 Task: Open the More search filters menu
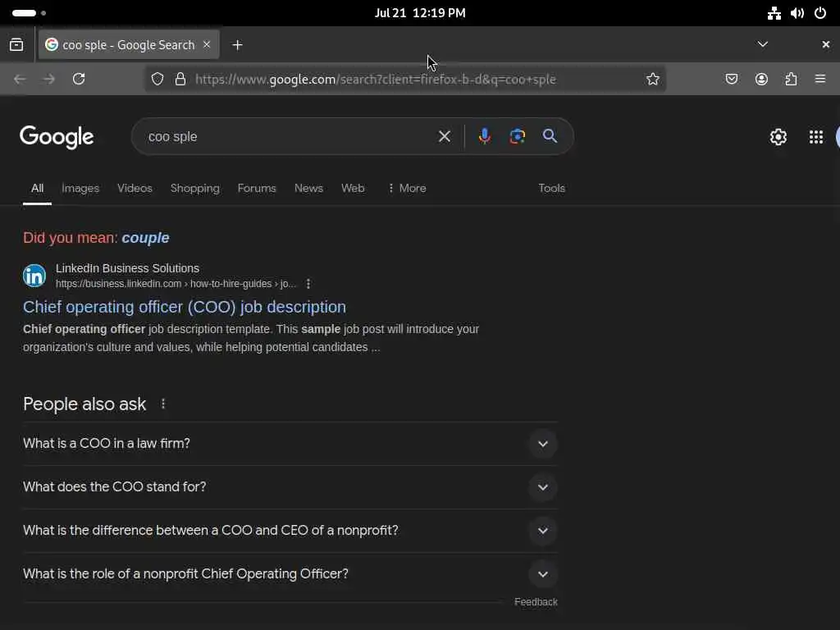407,188
